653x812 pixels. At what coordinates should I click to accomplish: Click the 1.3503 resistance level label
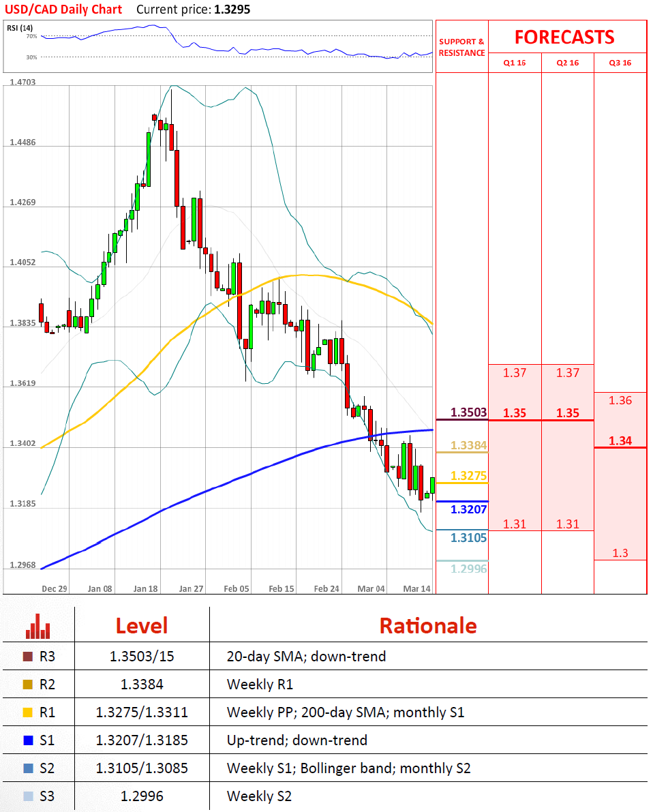[x=469, y=412]
